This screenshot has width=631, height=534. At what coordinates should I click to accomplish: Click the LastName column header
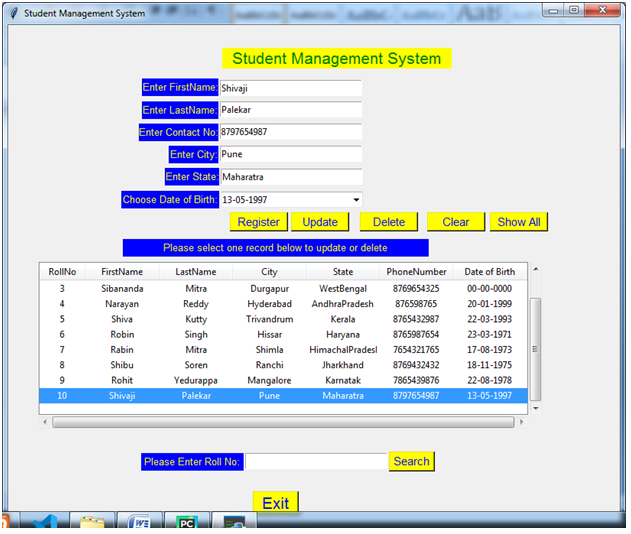tap(196, 272)
